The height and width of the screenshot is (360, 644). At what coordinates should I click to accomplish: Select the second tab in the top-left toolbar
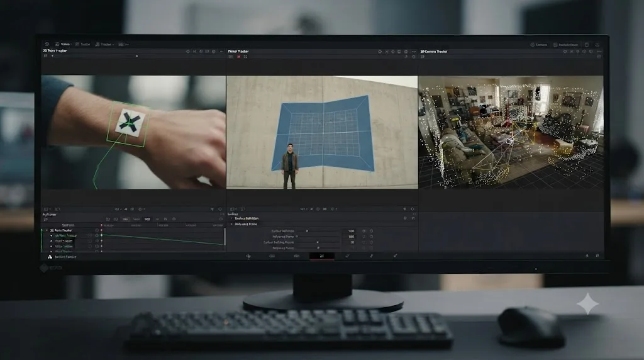83,45
